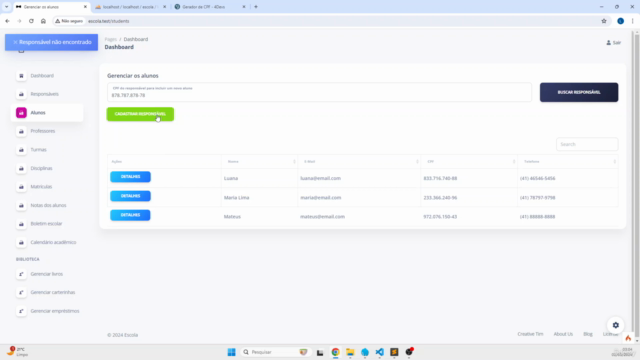640x360 pixels.
Task: Open the Professores menu item
Action: (42, 131)
